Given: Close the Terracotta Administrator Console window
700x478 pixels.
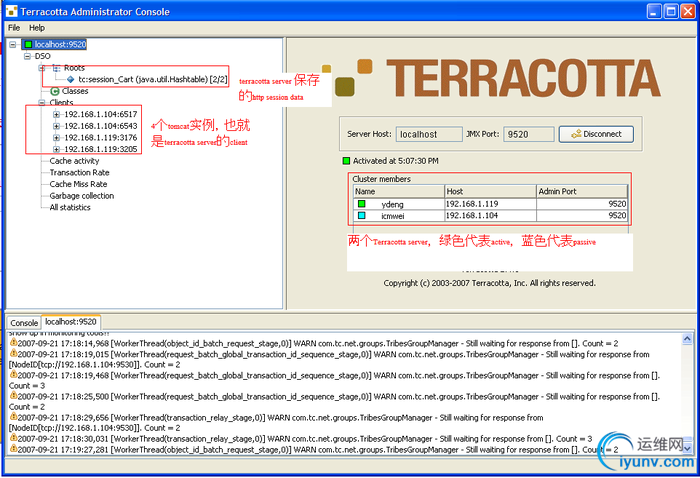Looking at the screenshot, I should (688, 11).
